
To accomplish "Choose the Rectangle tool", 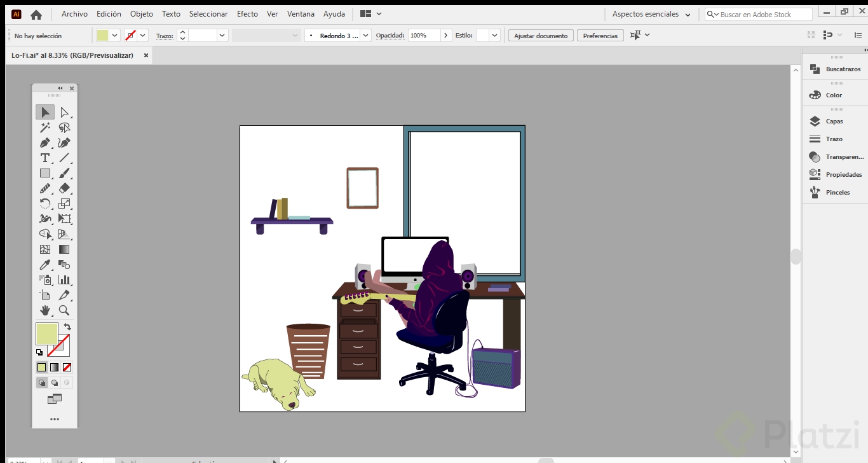I will coord(45,174).
